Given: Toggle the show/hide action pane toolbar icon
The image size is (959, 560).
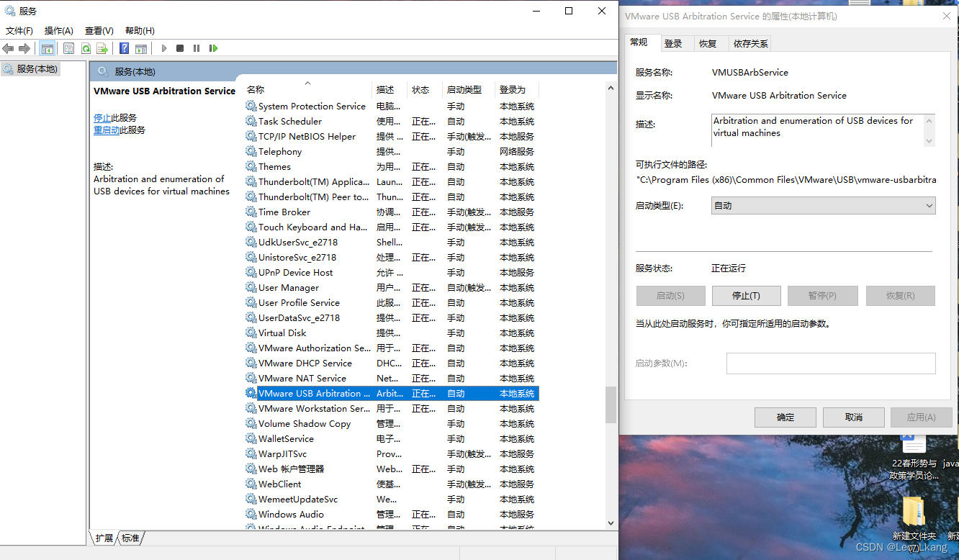Looking at the screenshot, I should (x=141, y=48).
